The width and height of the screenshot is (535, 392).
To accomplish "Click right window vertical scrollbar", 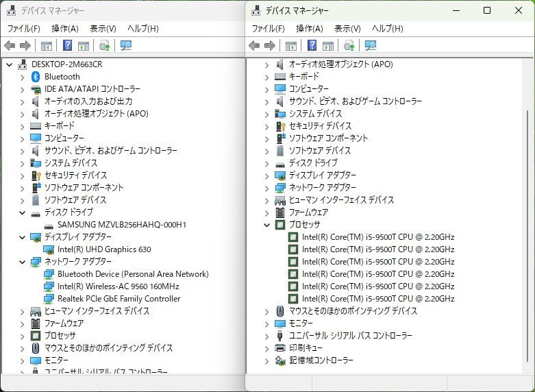I will (527, 236).
